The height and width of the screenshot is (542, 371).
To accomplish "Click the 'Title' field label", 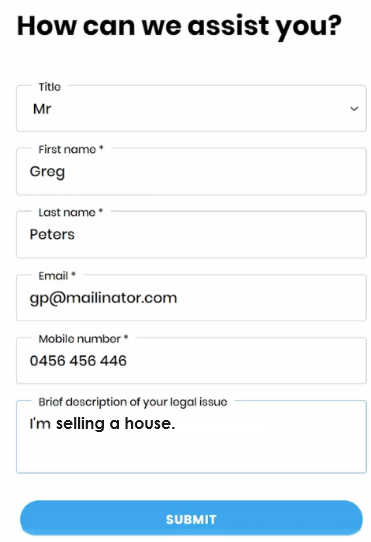I will tap(49, 87).
